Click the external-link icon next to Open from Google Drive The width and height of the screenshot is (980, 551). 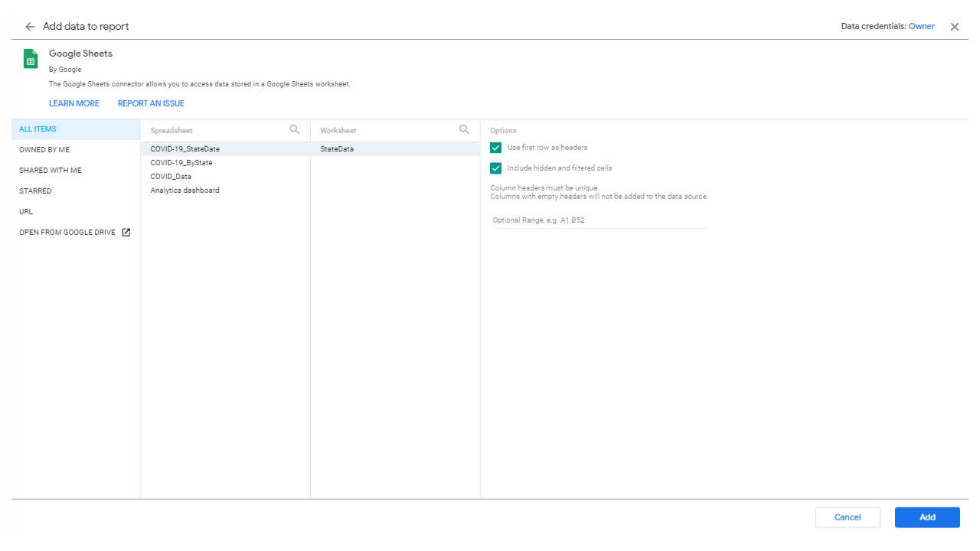(126, 233)
